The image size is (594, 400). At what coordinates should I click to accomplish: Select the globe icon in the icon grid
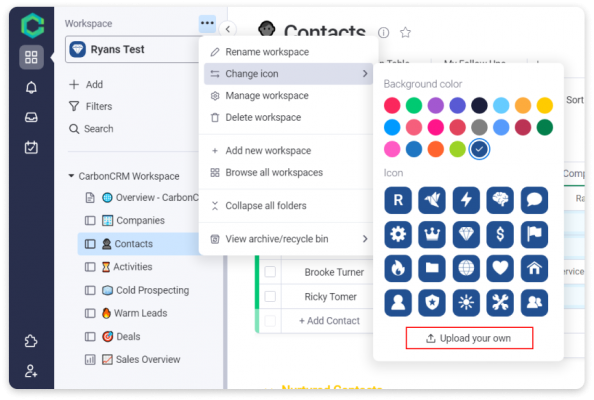466,269
